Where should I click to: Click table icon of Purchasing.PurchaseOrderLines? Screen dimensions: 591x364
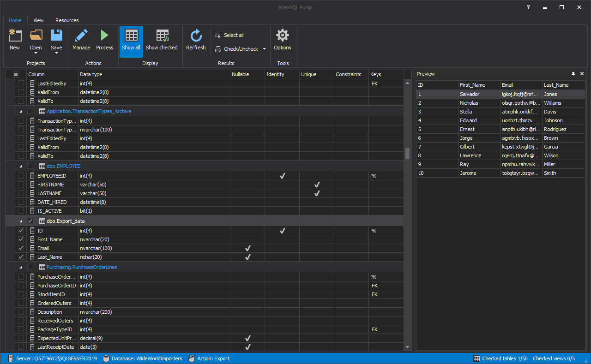point(42,267)
